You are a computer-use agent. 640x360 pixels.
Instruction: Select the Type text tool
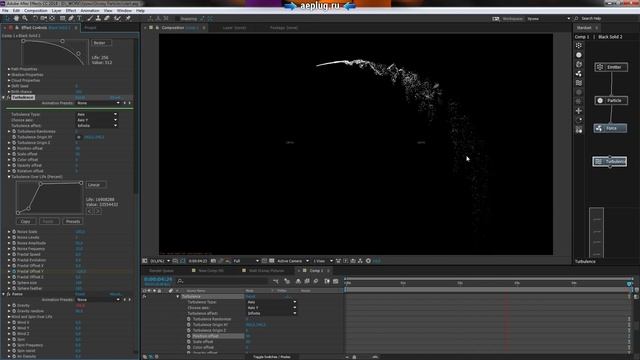click(79, 18)
